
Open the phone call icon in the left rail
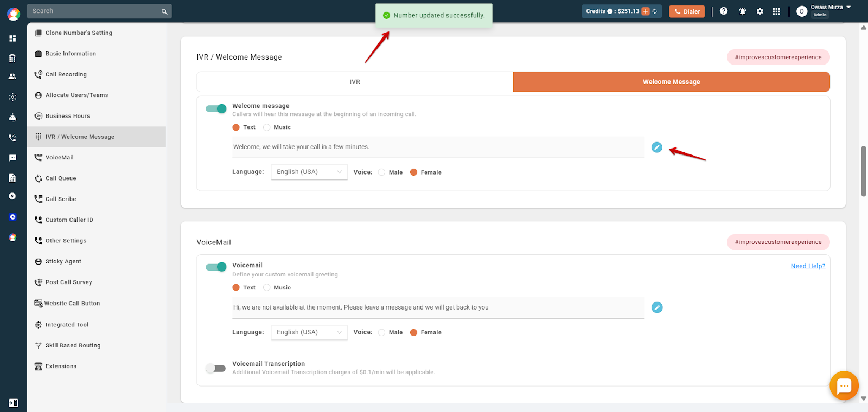[x=12, y=138]
